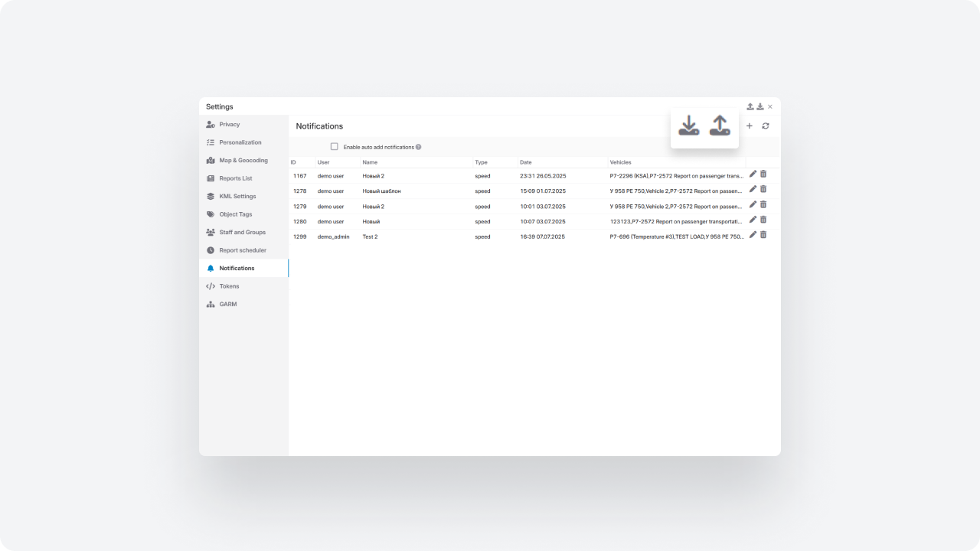Enable the auto add notifications checkbox
The image size is (980, 551).
[335, 147]
